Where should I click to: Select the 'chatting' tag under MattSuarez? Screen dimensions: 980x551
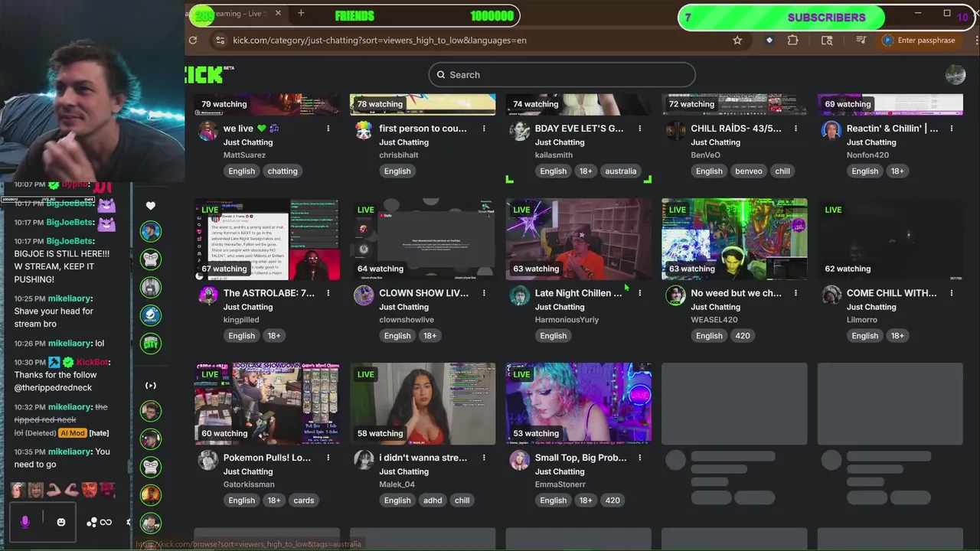pos(283,171)
